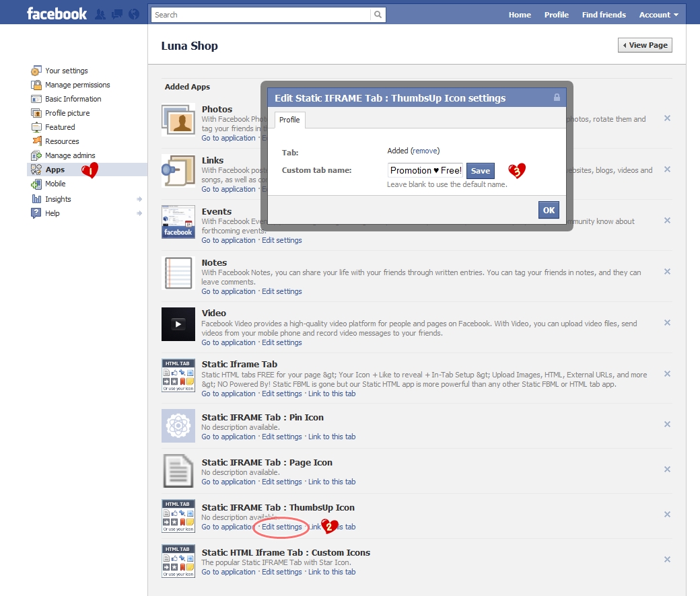700x596 pixels.
Task: Remove the Custom Icons app with X
Action: pyautogui.click(x=668, y=560)
